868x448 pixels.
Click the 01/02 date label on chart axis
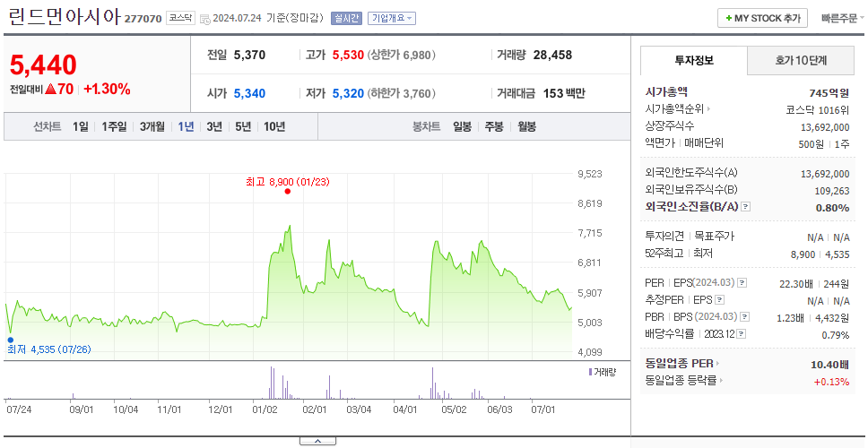pyautogui.click(x=264, y=409)
